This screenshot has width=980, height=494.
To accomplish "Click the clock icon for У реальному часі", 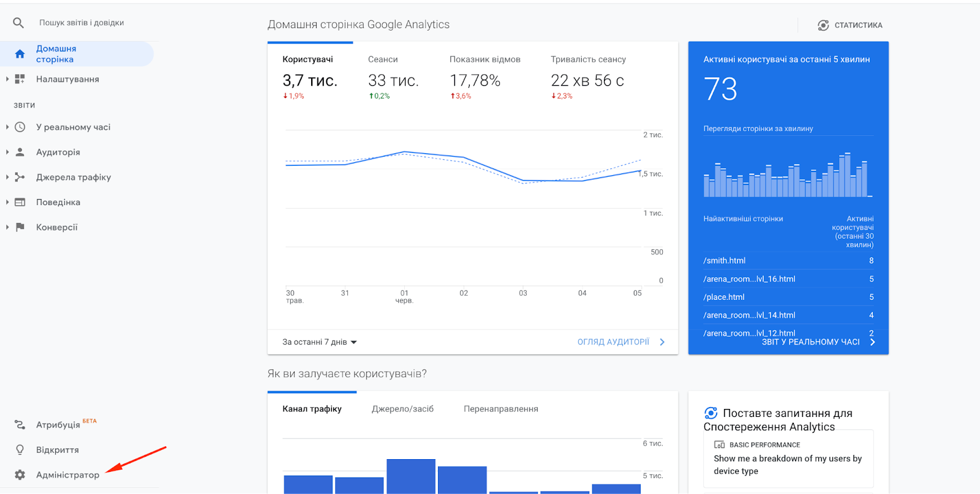I will click(x=20, y=127).
